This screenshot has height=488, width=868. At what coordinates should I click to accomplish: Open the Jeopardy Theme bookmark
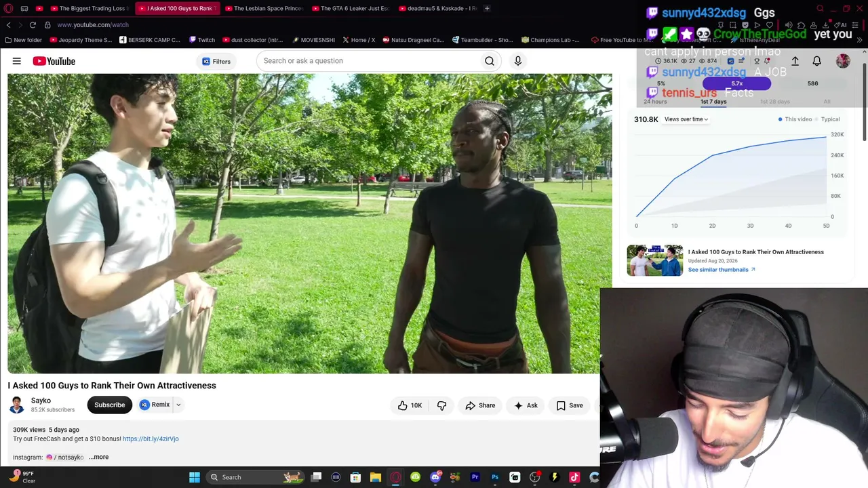pyautogui.click(x=82, y=40)
